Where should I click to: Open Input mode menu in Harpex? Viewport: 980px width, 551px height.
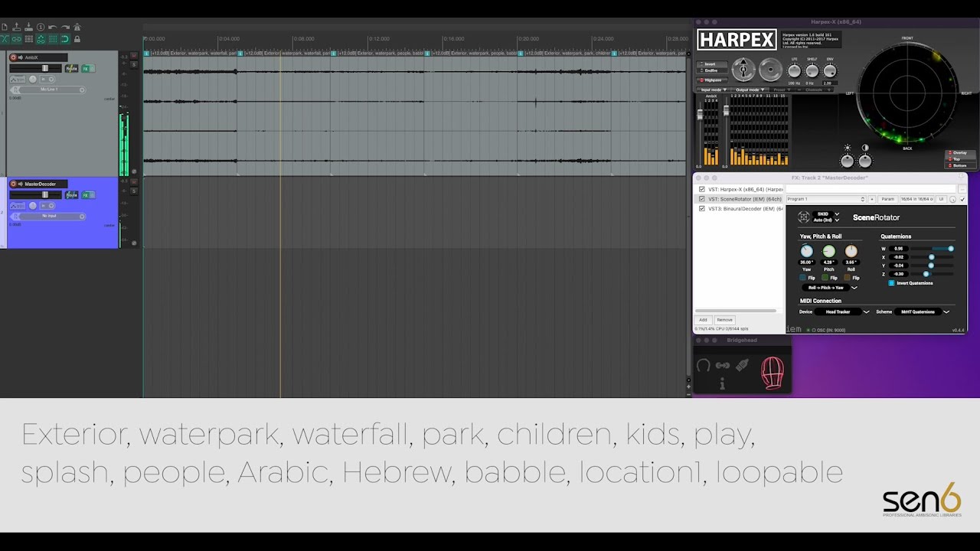coord(714,90)
